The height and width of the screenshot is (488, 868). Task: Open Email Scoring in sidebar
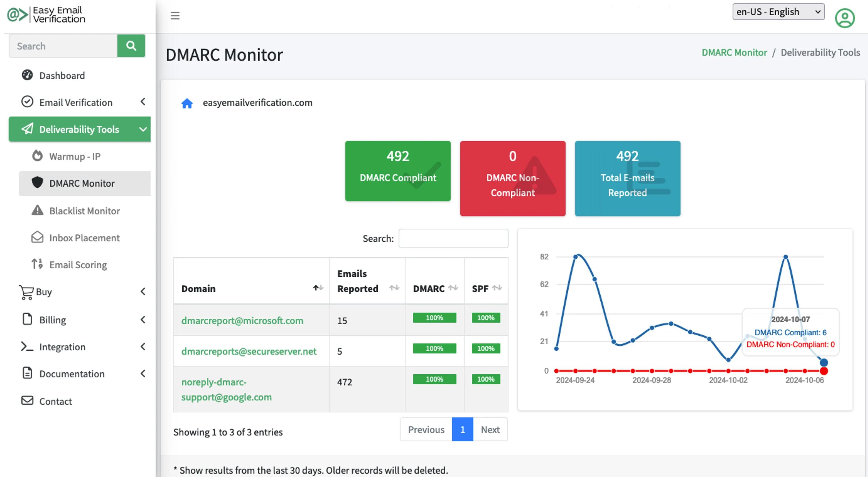pos(84,265)
